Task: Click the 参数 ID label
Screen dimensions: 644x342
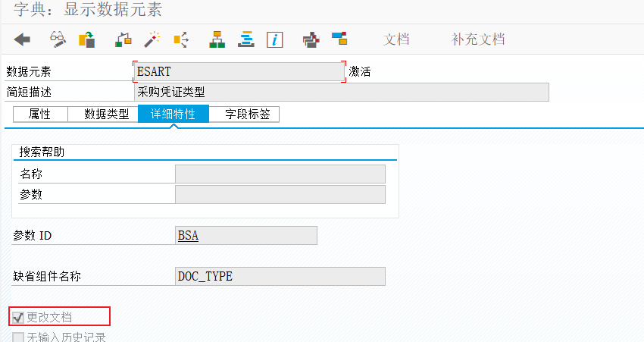Action: [32, 236]
